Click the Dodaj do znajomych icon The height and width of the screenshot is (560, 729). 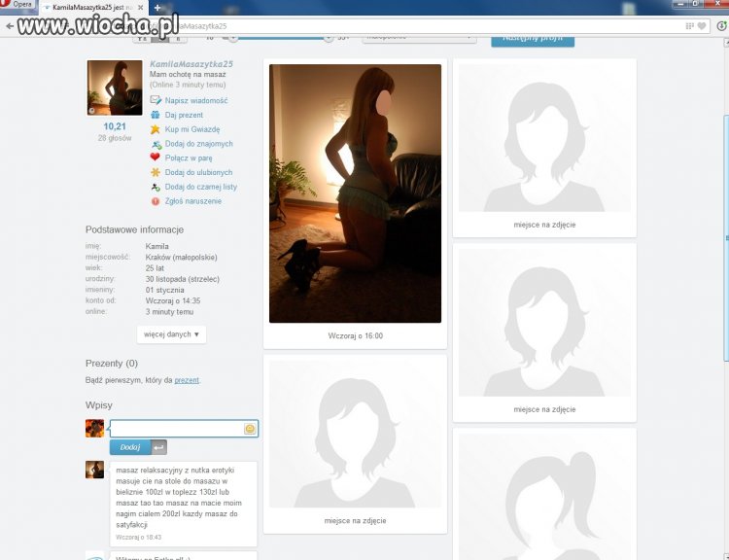tap(156, 144)
